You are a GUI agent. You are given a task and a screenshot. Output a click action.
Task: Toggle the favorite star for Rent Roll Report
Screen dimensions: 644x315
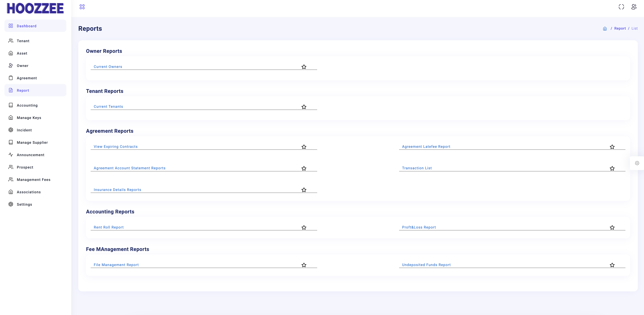point(304,227)
